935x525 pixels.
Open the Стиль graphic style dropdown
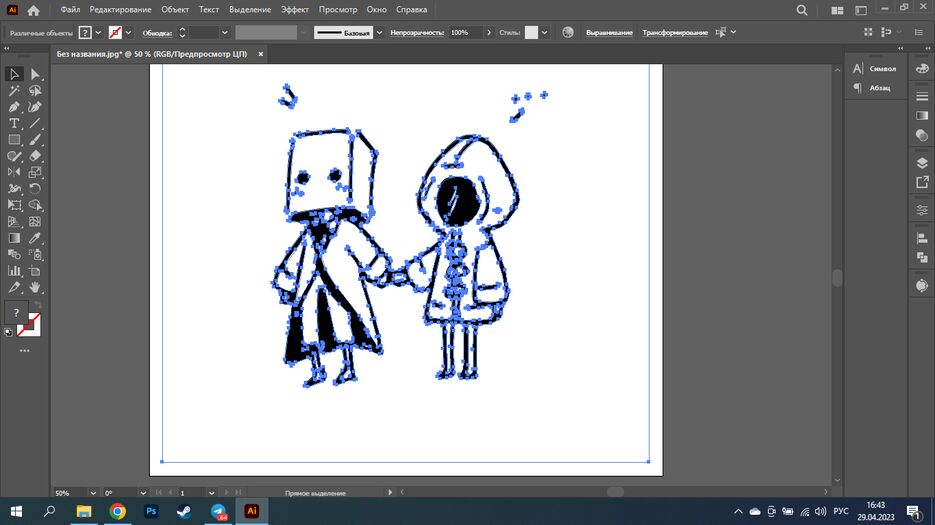coord(544,33)
